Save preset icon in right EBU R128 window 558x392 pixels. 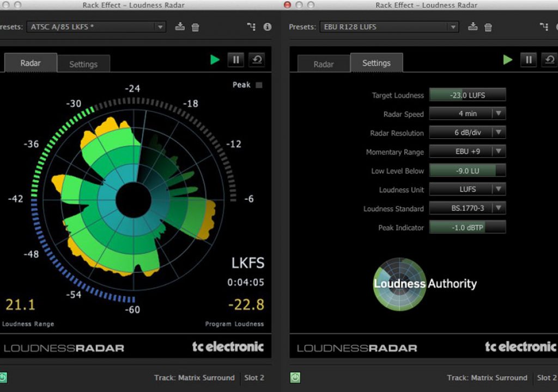(x=472, y=27)
